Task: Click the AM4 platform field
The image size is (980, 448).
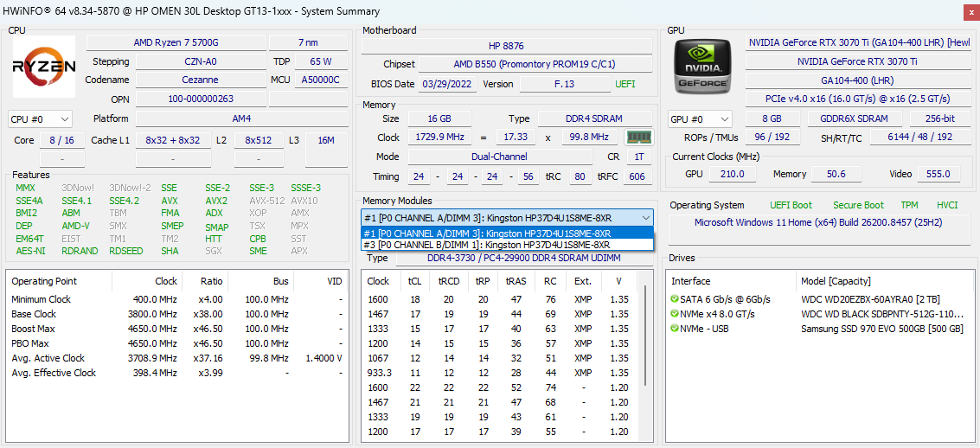Action: click(241, 118)
